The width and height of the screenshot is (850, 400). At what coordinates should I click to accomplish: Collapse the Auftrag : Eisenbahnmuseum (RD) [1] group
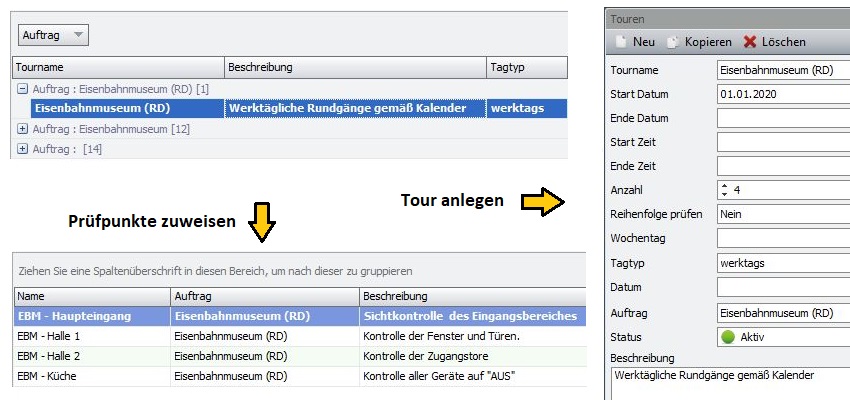(22, 88)
